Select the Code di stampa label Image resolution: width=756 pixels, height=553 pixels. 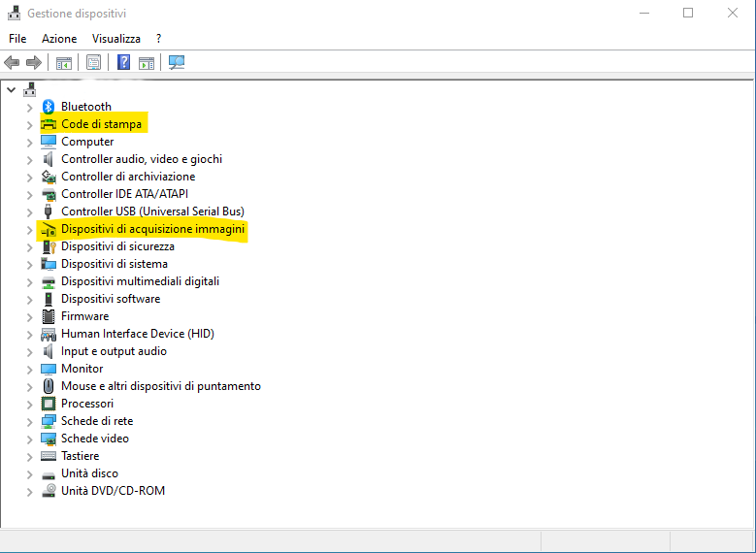pyautogui.click(x=101, y=124)
